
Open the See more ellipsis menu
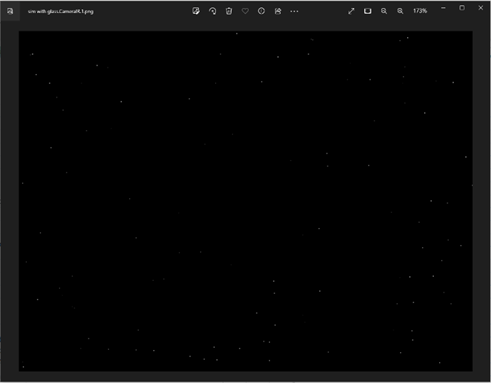pos(294,11)
